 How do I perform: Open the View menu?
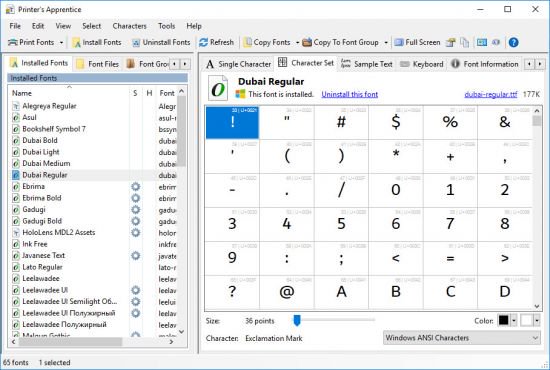tap(63, 26)
